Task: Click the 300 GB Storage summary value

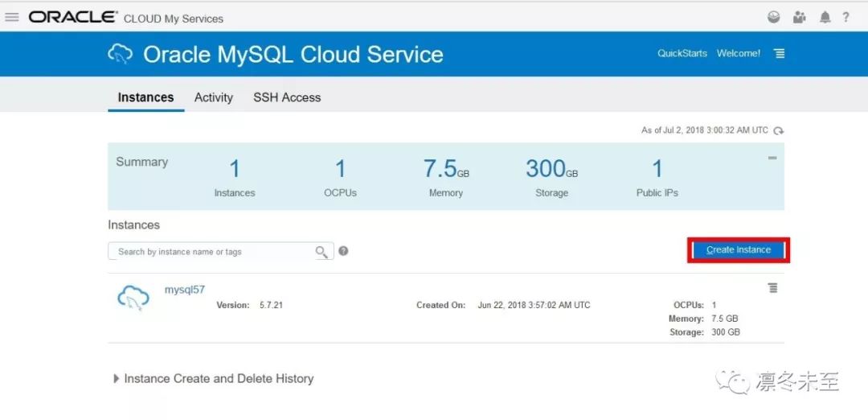Action: click(551, 168)
